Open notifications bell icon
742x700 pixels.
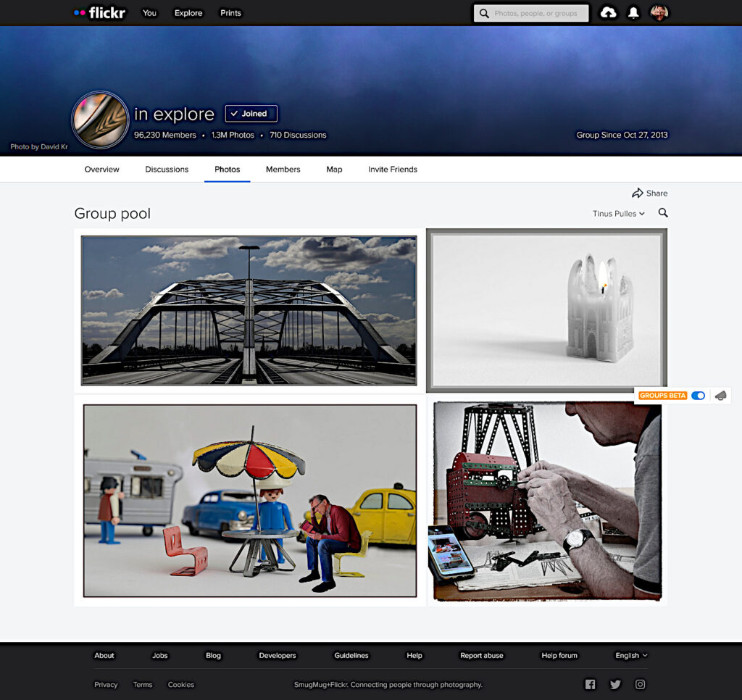[x=633, y=13]
